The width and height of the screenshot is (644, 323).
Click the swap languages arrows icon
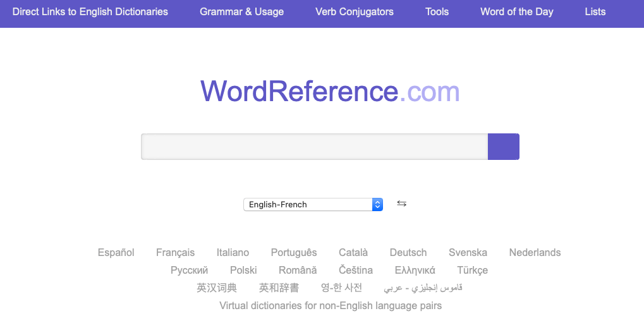(x=401, y=204)
